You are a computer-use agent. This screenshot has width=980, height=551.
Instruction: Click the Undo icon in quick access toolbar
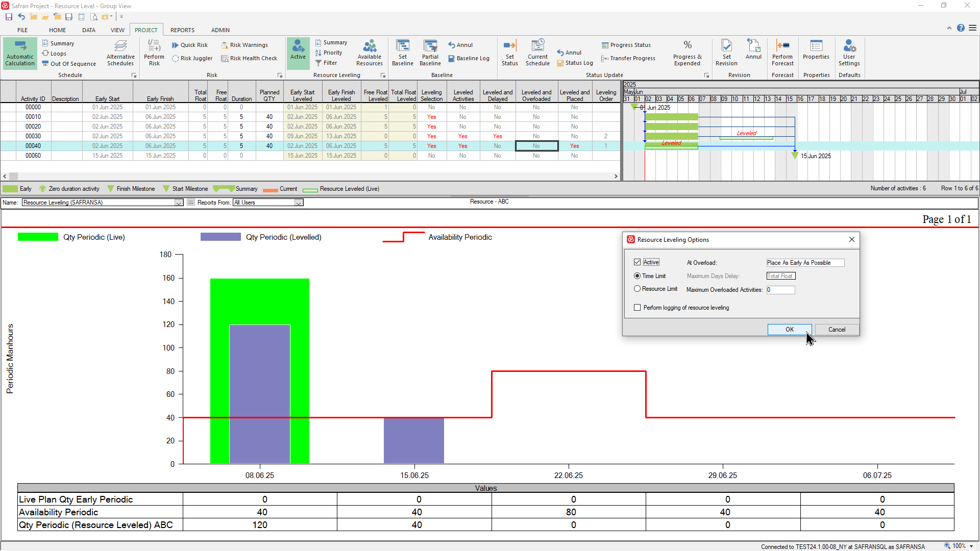point(21,17)
